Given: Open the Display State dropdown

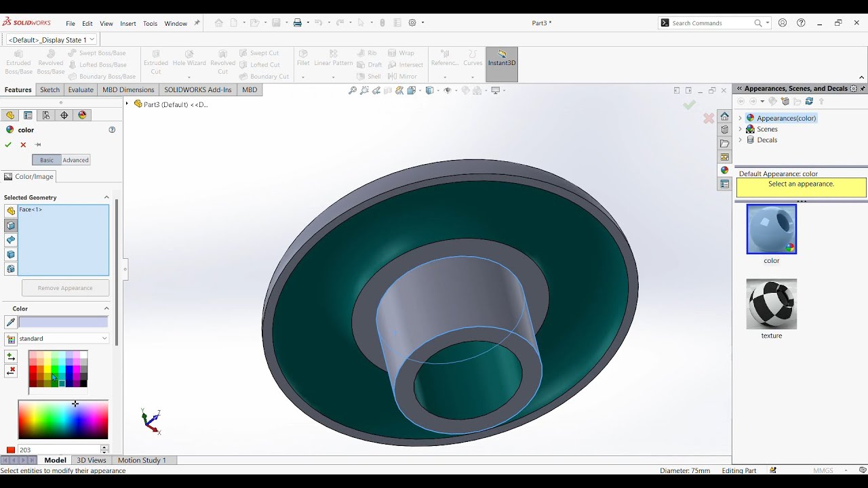Looking at the screenshot, I should tap(51, 40).
